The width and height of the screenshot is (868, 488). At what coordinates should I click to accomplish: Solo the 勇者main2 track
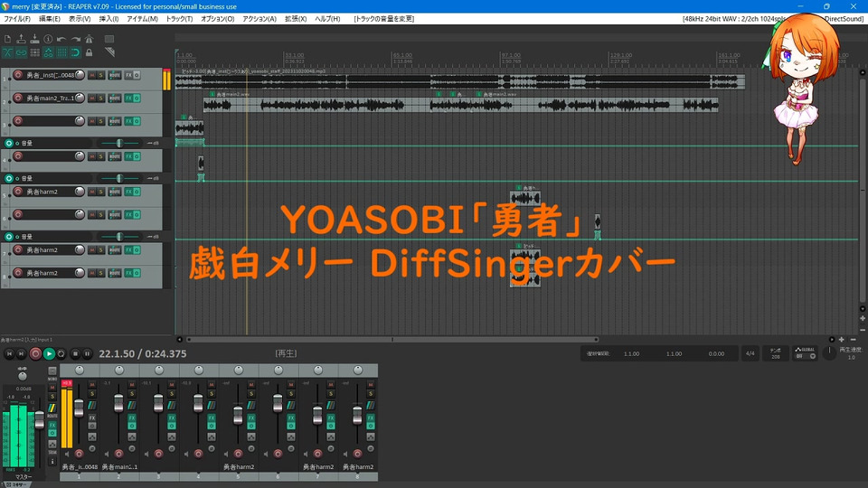click(x=100, y=98)
